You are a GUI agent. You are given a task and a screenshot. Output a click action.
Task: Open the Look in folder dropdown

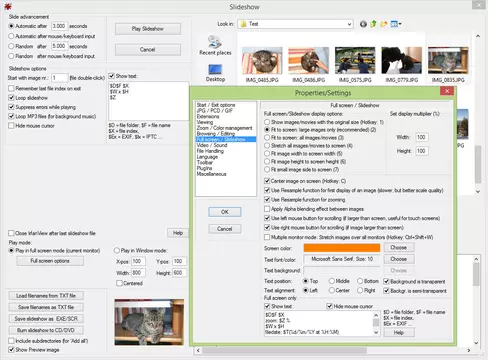pyautogui.click(x=349, y=24)
